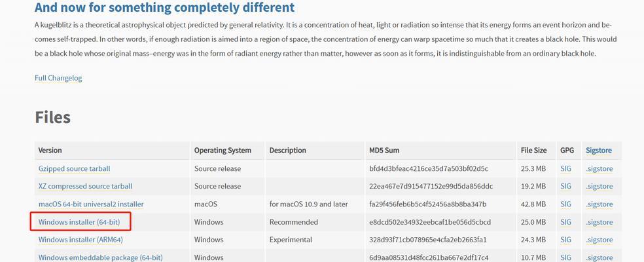
Task: Open the Sigstore column header link
Action: pos(599,151)
